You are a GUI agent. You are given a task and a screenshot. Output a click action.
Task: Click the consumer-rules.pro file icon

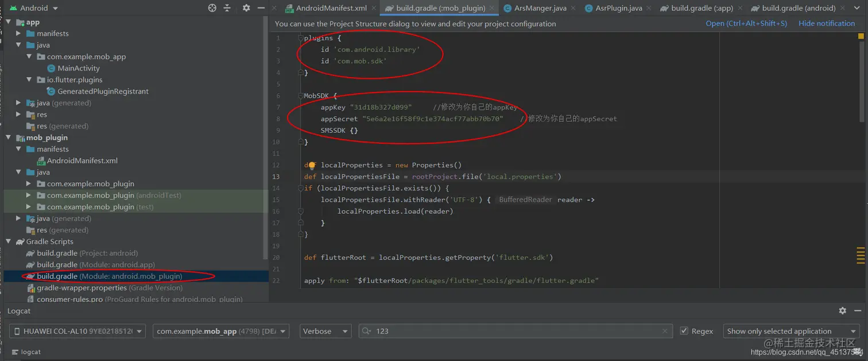[30, 299]
